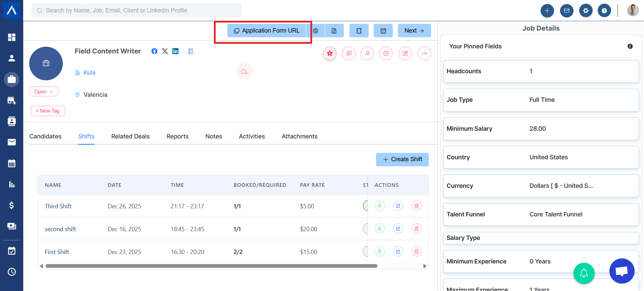
Task: Click the search input field
Action: (x=136, y=10)
